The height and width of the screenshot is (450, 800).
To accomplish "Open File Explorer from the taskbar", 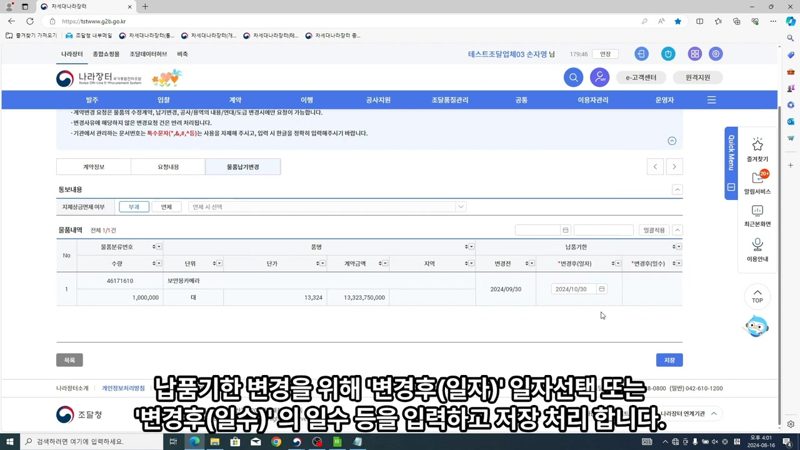I will [215, 441].
